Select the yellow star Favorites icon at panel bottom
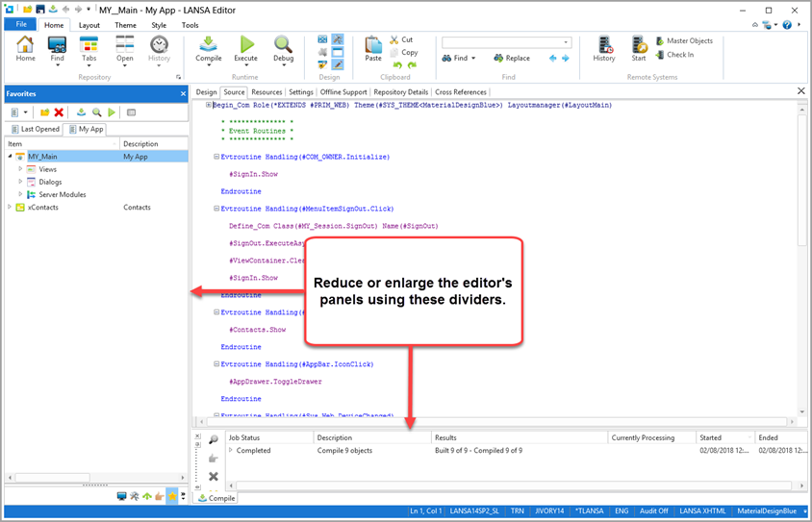Screen dimensions: 812x522 [172, 496]
